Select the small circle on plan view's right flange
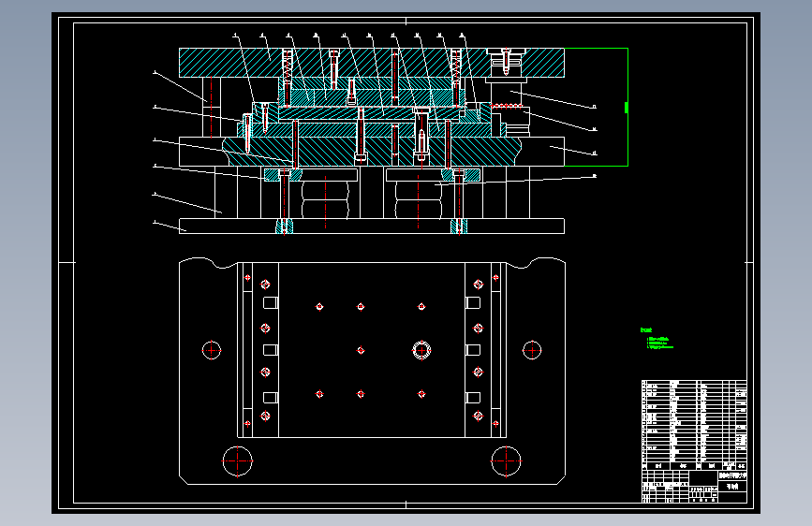 532,350
